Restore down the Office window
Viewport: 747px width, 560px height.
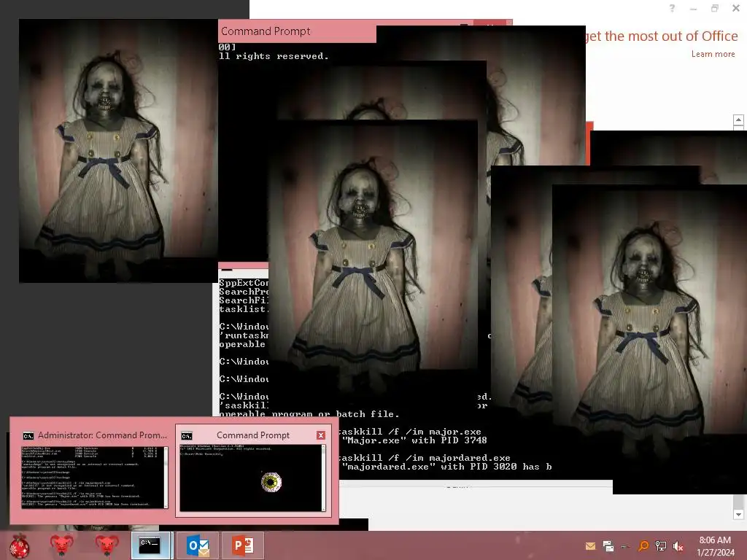point(715,8)
